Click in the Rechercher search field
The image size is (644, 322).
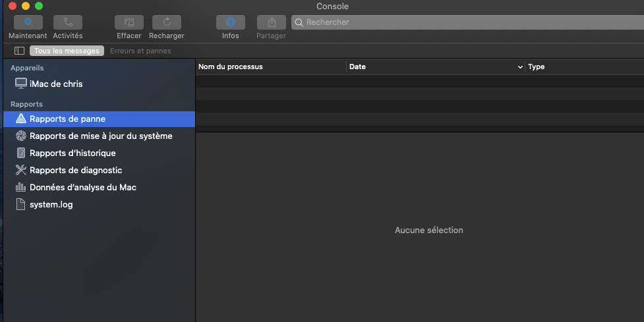coord(467,22)
